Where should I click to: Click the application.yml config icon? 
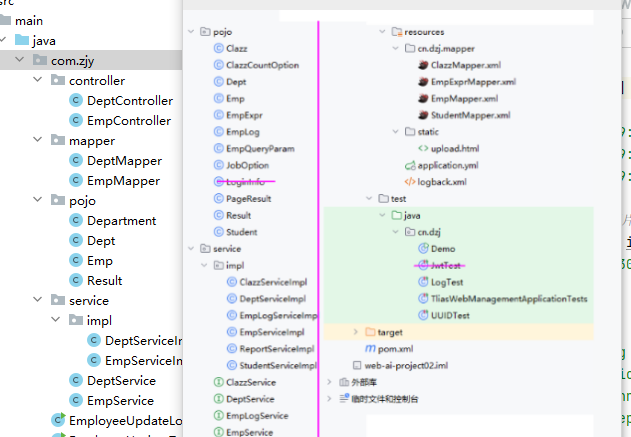408,164
